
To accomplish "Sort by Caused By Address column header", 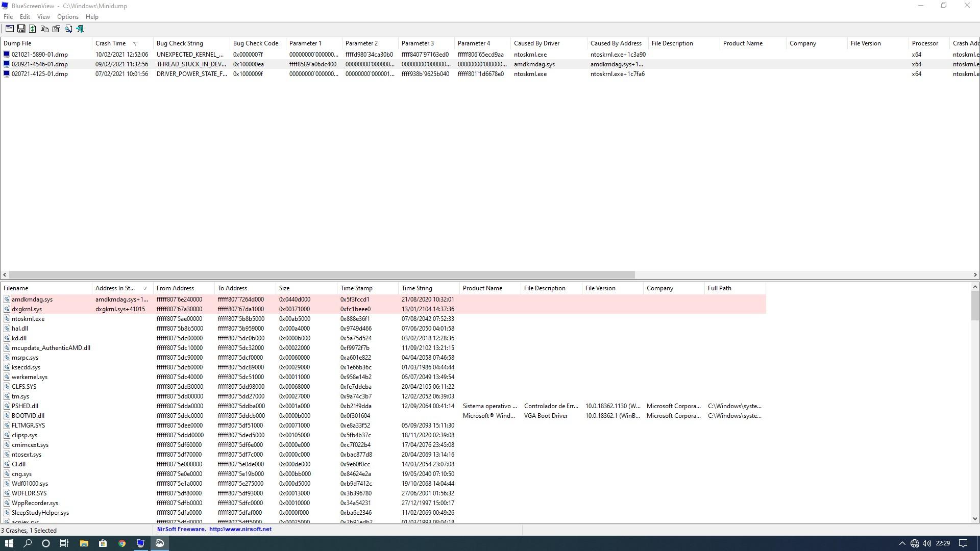I will point(618,43).
